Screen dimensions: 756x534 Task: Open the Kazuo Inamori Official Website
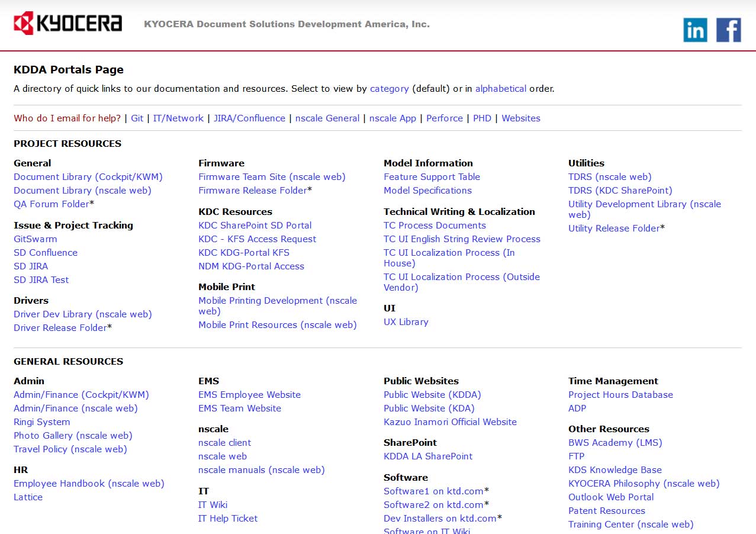(x=450, y=422)
